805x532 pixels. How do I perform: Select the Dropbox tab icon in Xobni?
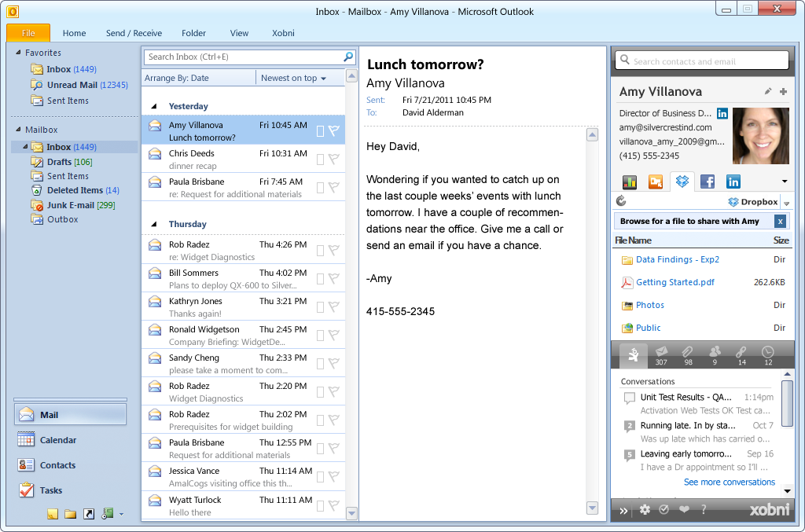point(682,182)
